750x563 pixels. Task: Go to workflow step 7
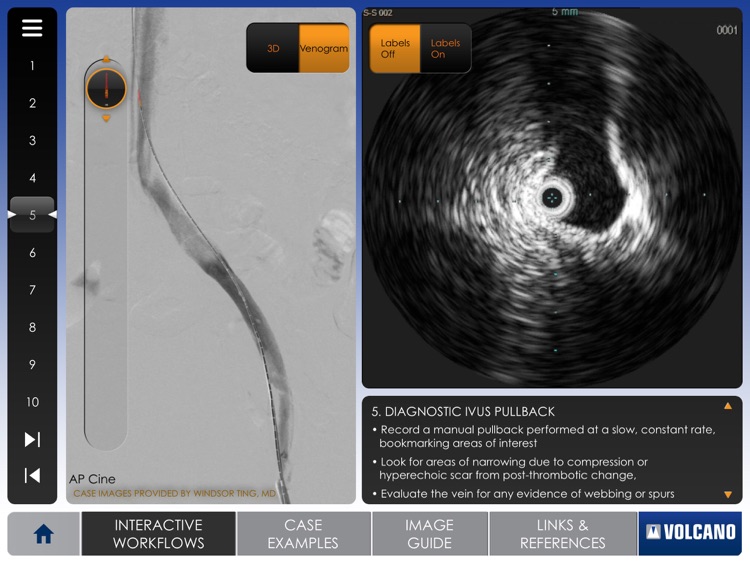[32, 290]
